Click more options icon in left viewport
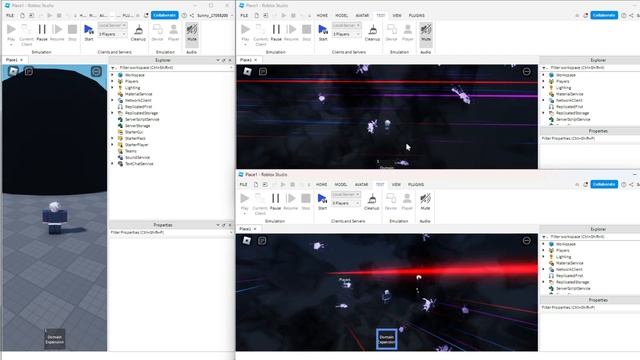Viewport: 640px width, 360px height. tap(96, 71)
